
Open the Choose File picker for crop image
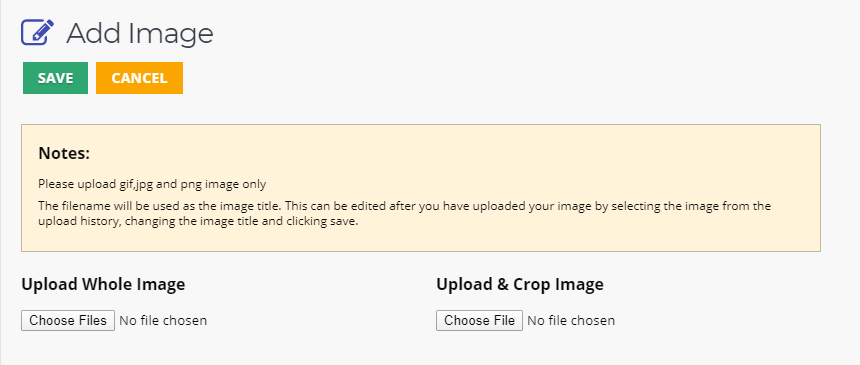pyautogui.click(x=479, y=321)
